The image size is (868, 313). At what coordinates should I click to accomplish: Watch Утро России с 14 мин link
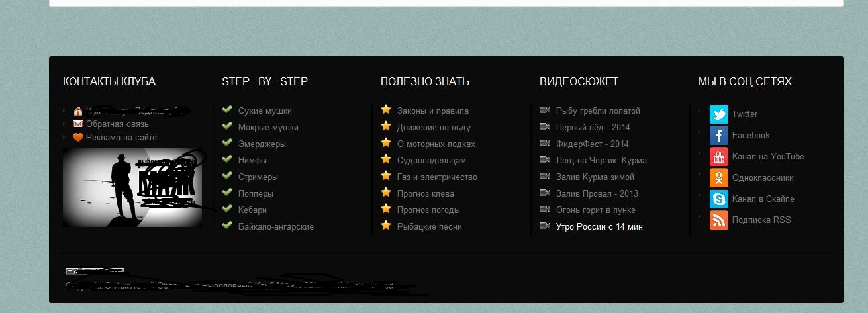point(599,227)
